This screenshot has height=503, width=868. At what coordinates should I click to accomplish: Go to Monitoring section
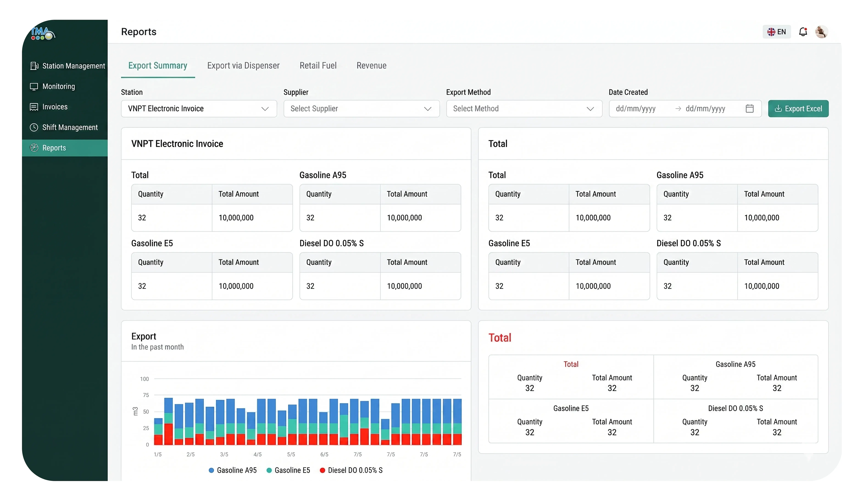coord(65,86)
